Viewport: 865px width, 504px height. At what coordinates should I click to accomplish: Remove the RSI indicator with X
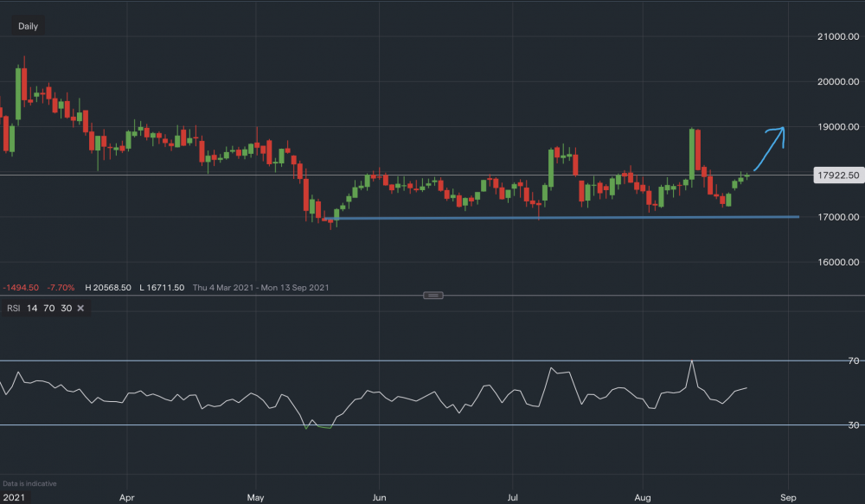click(x=80, y=308)
